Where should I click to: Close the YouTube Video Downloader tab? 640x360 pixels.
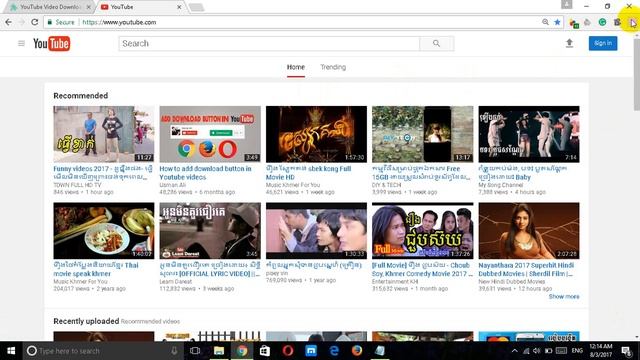click(x=89, y=7)
